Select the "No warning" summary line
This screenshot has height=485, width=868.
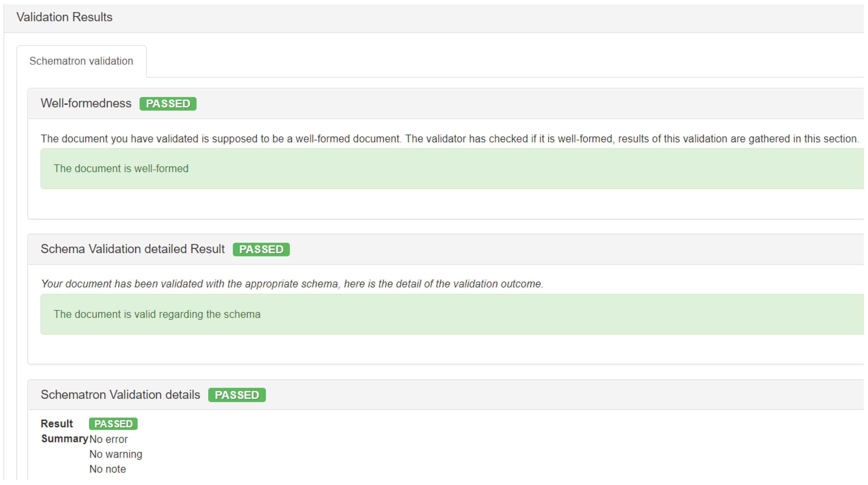pyautogui.click(x=115, y=454)
